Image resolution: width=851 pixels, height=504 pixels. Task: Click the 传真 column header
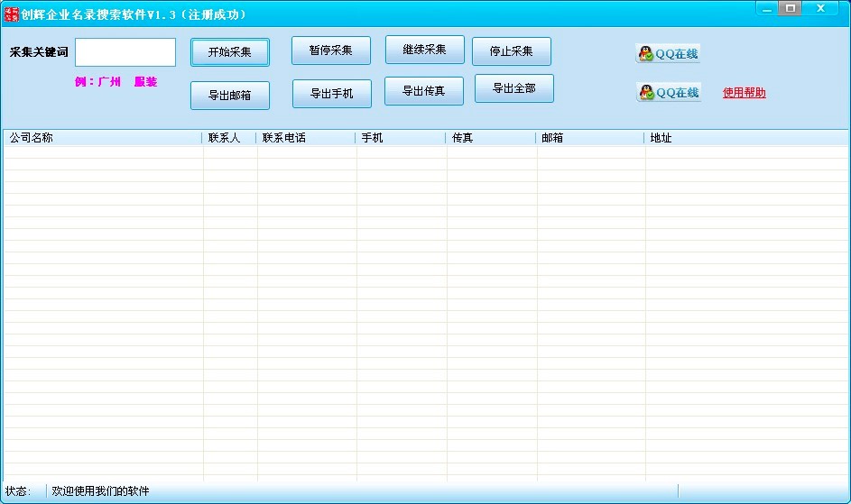click(491, 138)
